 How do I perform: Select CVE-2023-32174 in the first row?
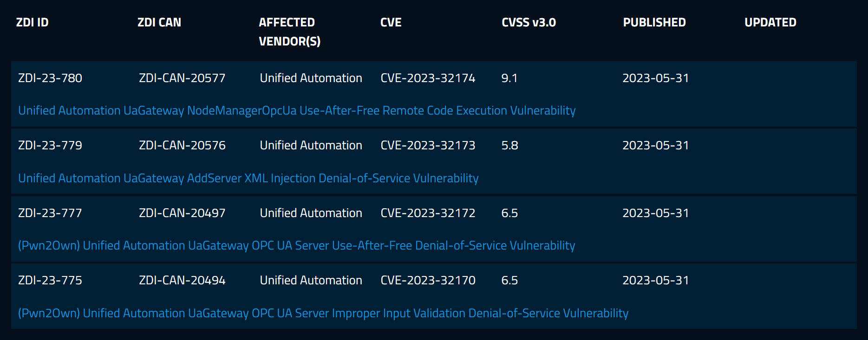(428, 78)
